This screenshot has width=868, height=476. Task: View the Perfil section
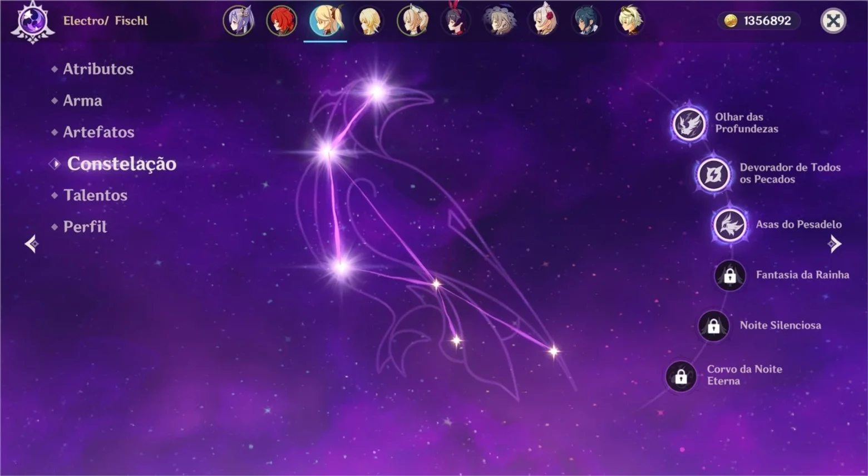[x=85, y=227]
